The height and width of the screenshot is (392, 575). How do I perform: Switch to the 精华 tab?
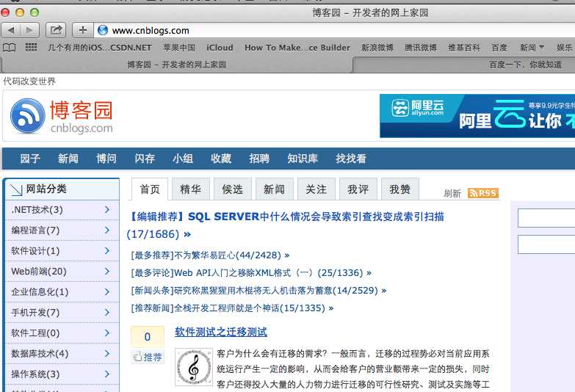(191, 189)
